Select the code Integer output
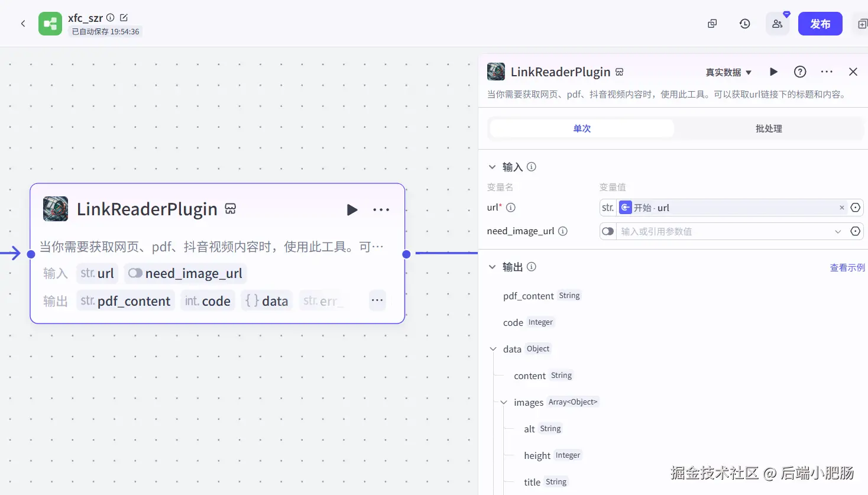868x495 pixels. [x=529, y=322]
